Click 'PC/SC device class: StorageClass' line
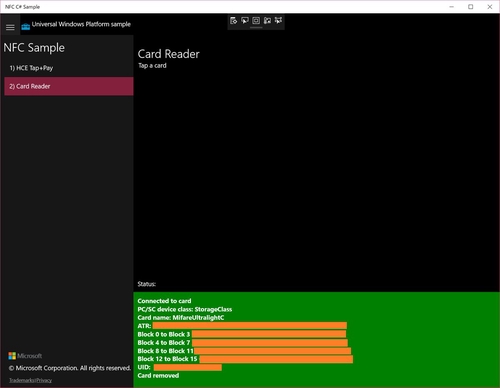The width and height of the screenshot is (500, 388). click(x=185, y=309)
